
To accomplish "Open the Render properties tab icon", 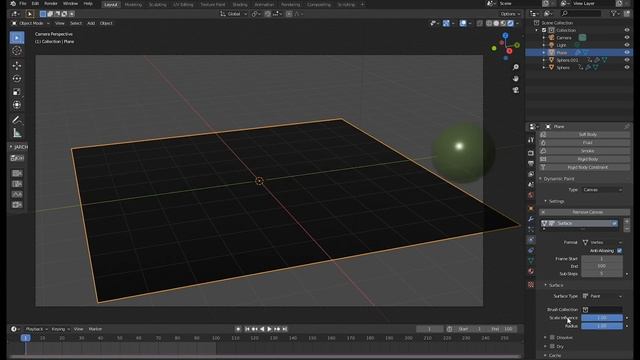I will pos(531,153).
